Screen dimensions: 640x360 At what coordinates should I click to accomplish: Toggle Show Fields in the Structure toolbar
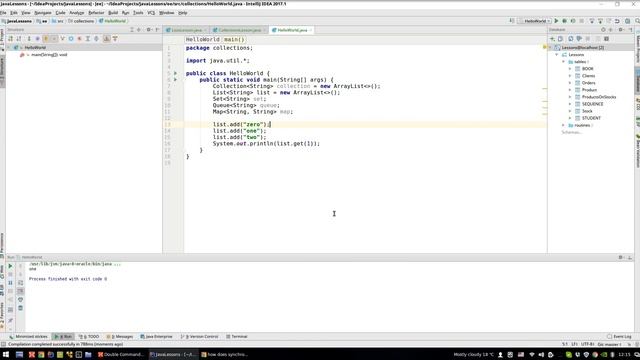pyautogui.click(x=46, y=39)
